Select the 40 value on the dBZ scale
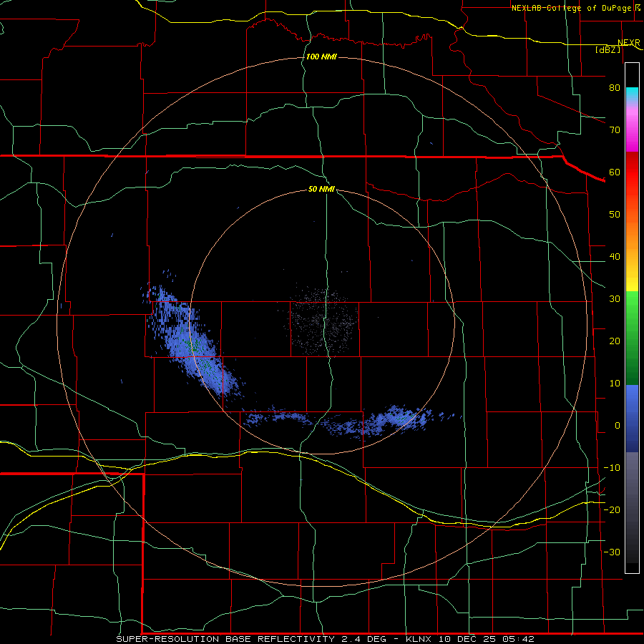This screenshot has width=644, height=644. (615, 257)
